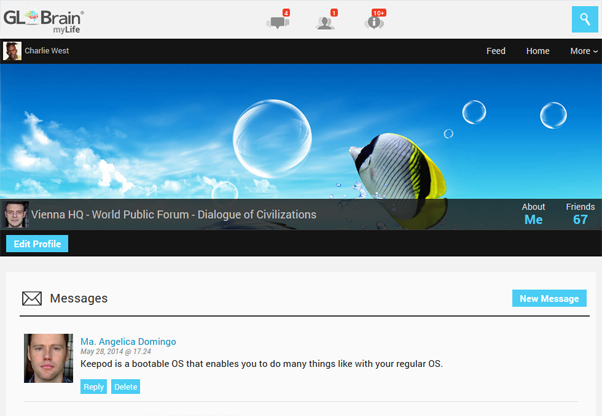The image size is (602, 416).
Task: Click the sender photo of Ma. Angelica Domingo
Action: click(48, 358)
